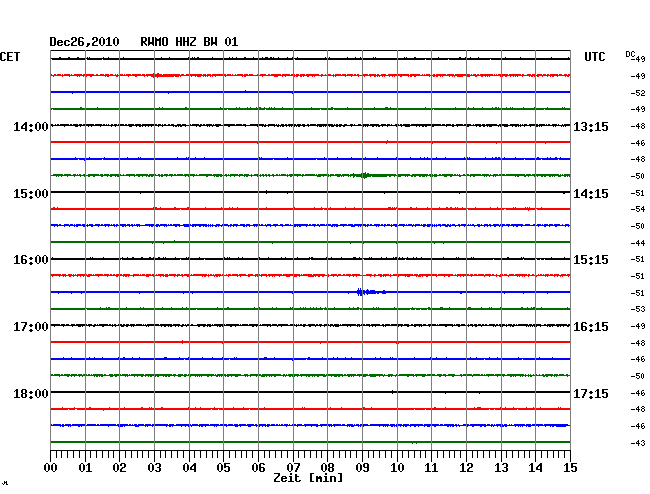Select the 18:00 CET time label
This screenshot has width=650, height=494.
(31, 393)
